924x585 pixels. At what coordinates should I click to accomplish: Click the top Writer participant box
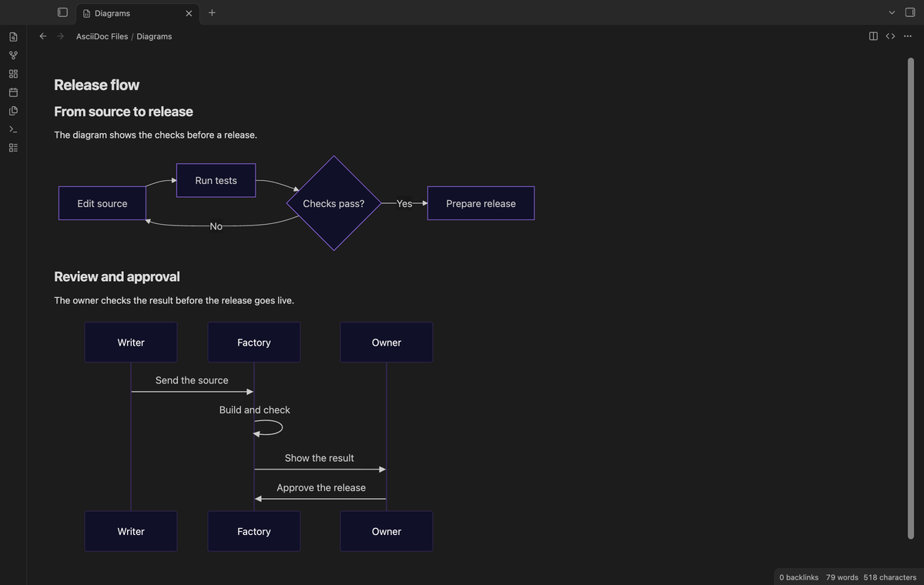131,343
